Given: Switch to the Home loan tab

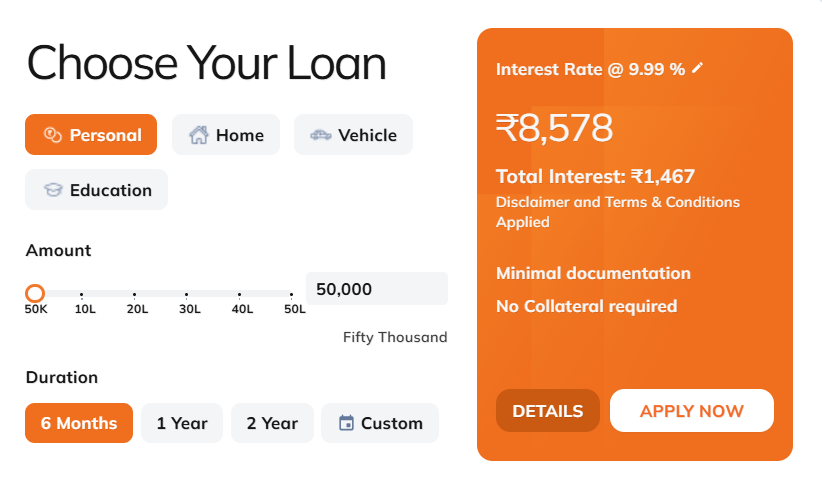Looking at the screenshot, I should 225,135.
